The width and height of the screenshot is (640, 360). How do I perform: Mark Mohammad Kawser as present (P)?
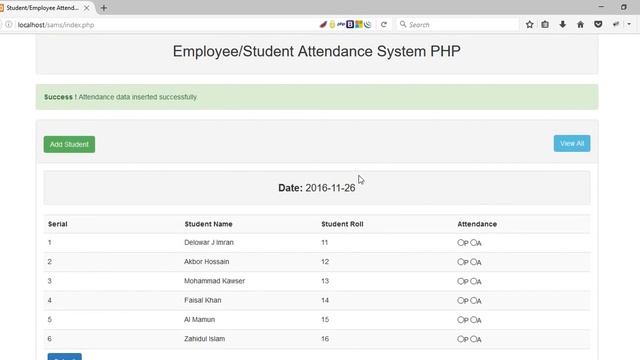(460, 281)
